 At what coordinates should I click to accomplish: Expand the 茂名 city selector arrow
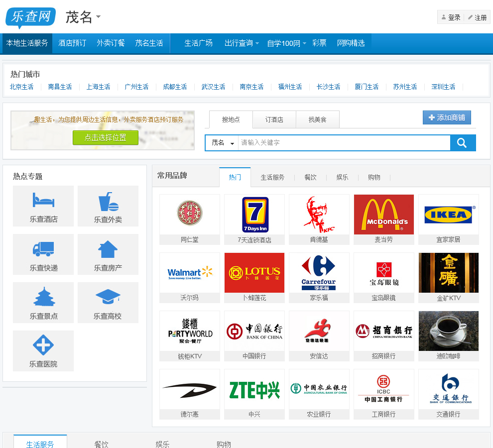99,16
